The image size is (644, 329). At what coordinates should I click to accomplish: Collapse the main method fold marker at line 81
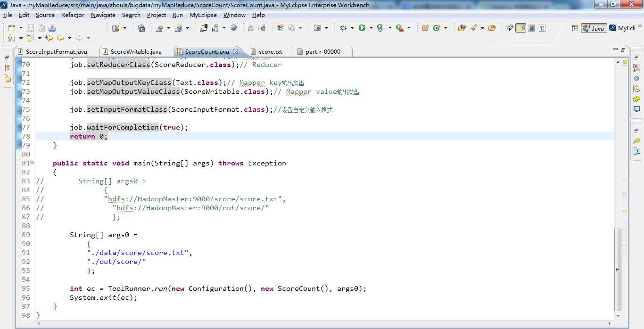point(33,163)
